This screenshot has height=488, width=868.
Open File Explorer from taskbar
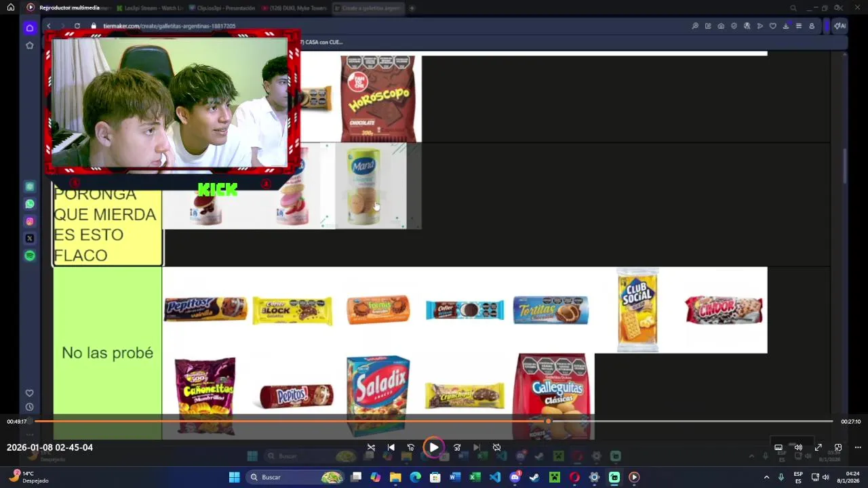click(x=395, y=477)
